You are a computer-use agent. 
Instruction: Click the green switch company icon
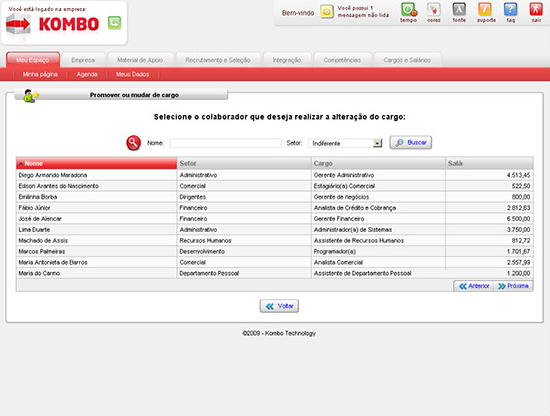coord(114,23)
